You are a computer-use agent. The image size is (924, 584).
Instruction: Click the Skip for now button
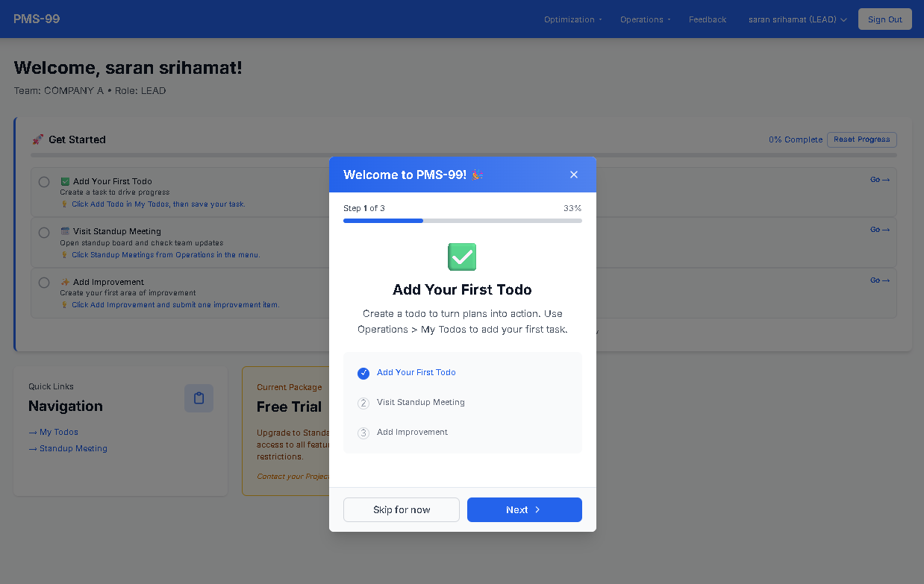coord(402,509)
